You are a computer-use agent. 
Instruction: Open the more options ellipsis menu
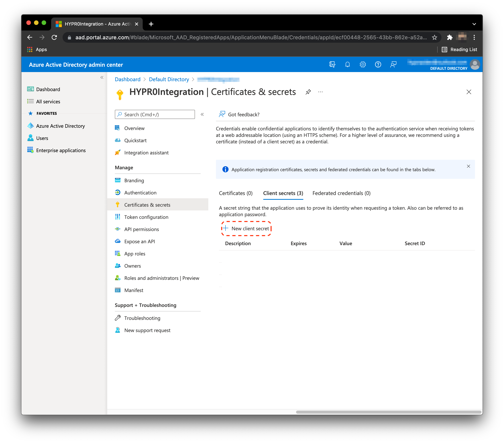tap(320, 92)
